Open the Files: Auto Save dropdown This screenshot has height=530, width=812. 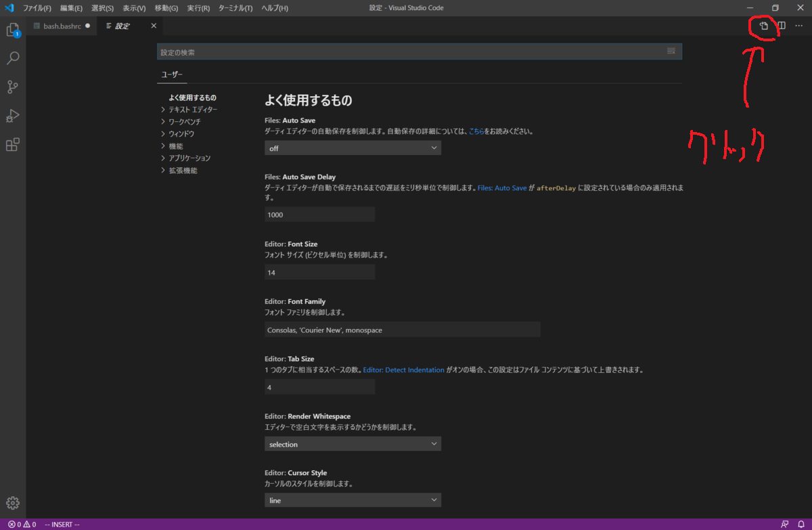tap(353, 148)
